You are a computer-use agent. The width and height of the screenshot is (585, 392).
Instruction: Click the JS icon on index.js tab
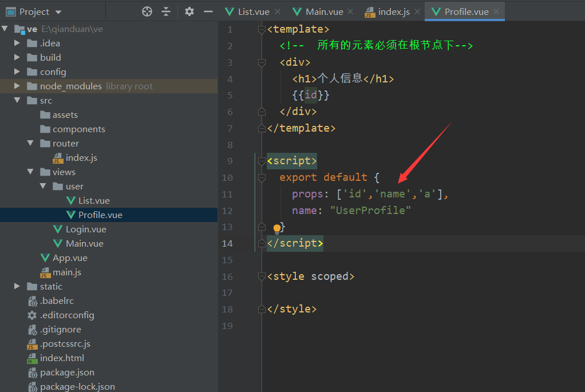click(x=369, y=13)
